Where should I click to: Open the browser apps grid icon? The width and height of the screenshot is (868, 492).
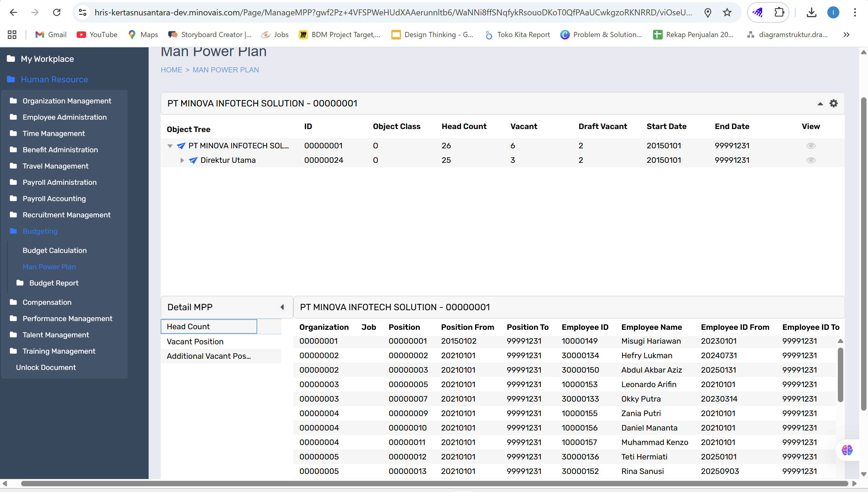pyautogui.click(x=12, y=34)
